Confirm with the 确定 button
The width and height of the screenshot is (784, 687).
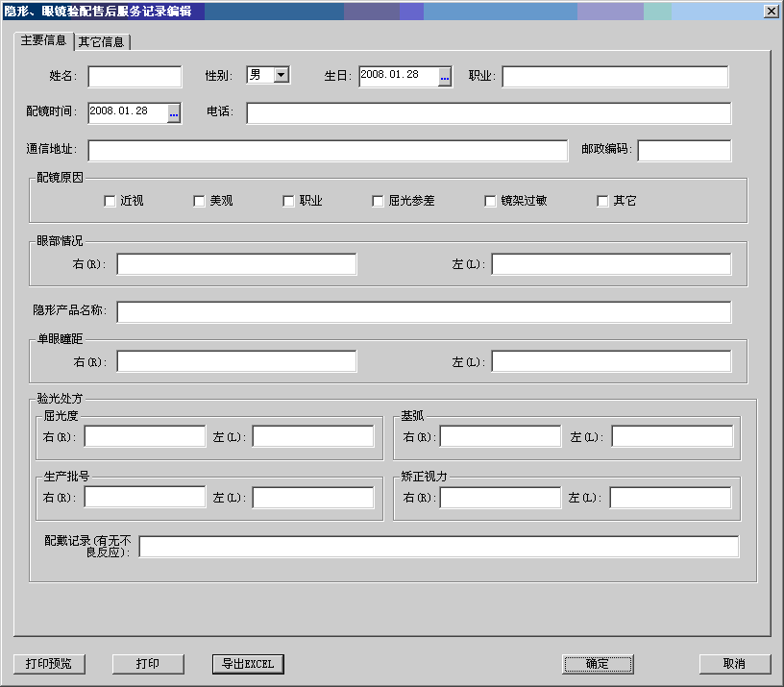(x=598, y=664)
